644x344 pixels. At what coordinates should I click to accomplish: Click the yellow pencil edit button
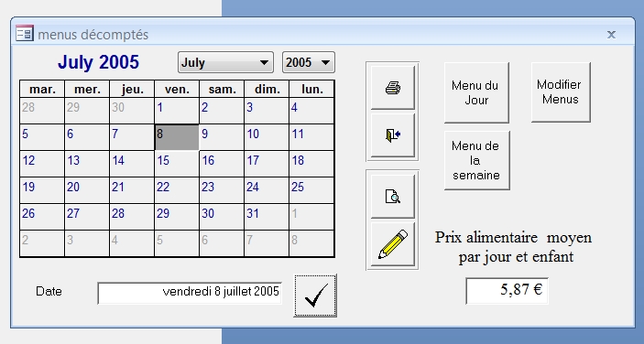pos(393,244)
